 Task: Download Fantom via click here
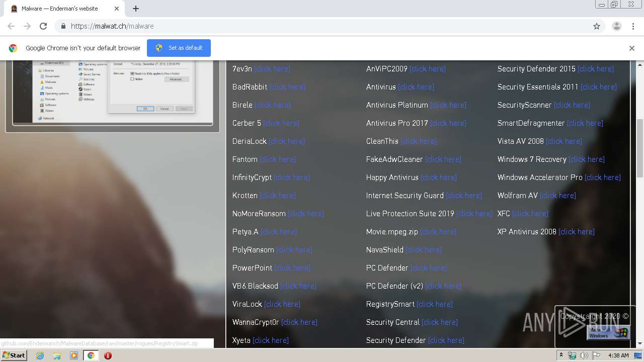click(x=278, y=159)
